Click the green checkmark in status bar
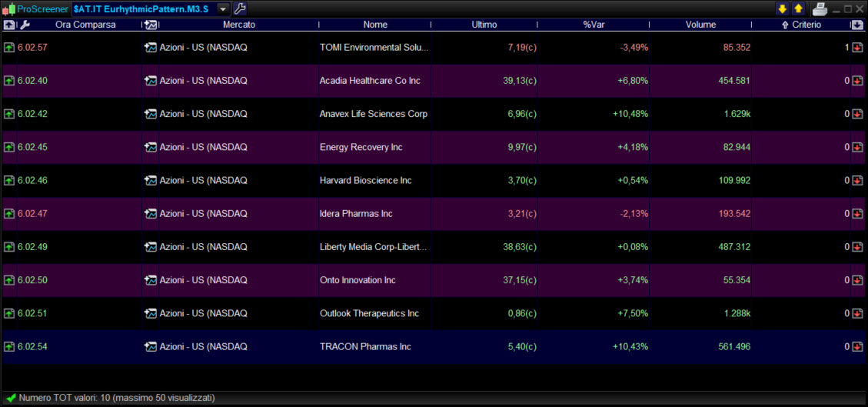Viewport: 868px width, 407px height. pyautogui.click(x=11, y=398)
